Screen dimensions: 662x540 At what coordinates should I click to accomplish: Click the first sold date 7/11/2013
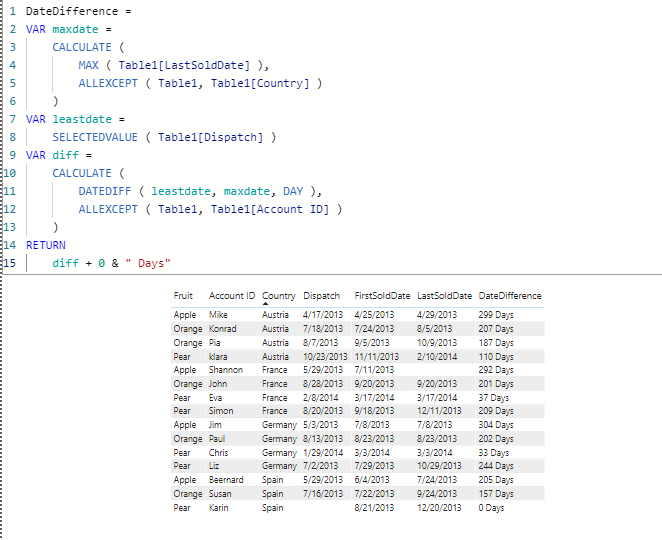[374, 370]
